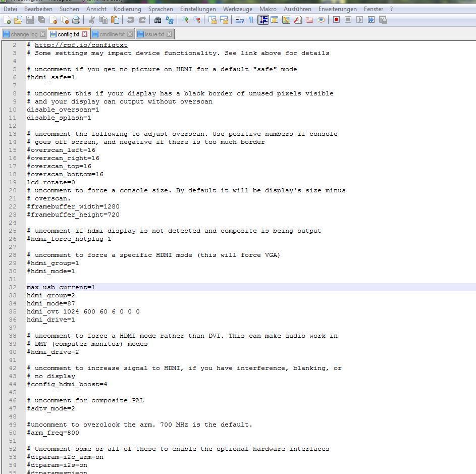This screenshot has height=474, width=476.
Task: Open the document map icon
Action: (x=286, y=20)
